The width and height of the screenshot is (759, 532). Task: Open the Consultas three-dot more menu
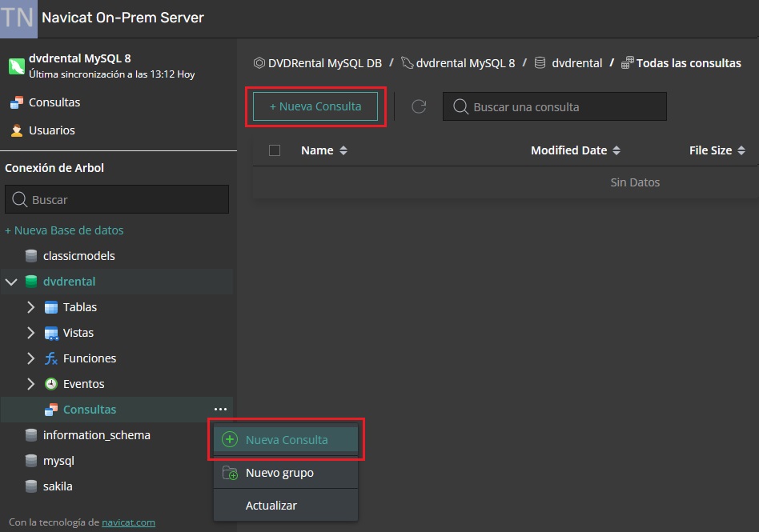(x=220, y=409)
